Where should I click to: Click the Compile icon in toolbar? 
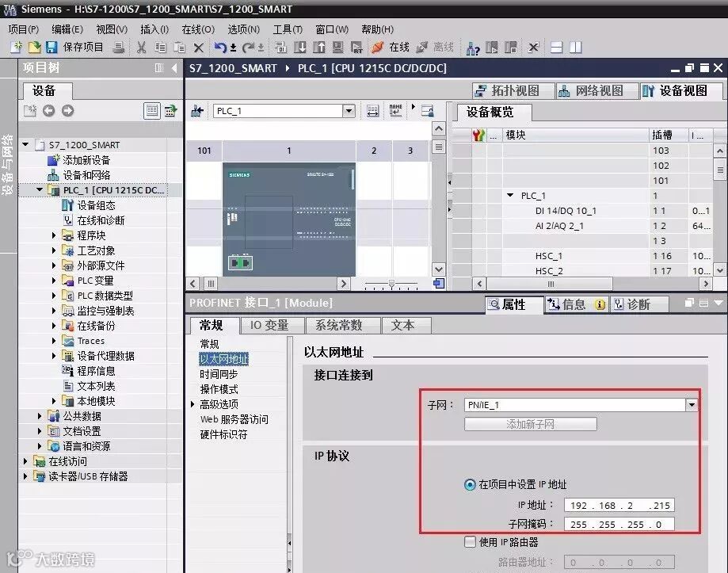click(x=280, y=47)
